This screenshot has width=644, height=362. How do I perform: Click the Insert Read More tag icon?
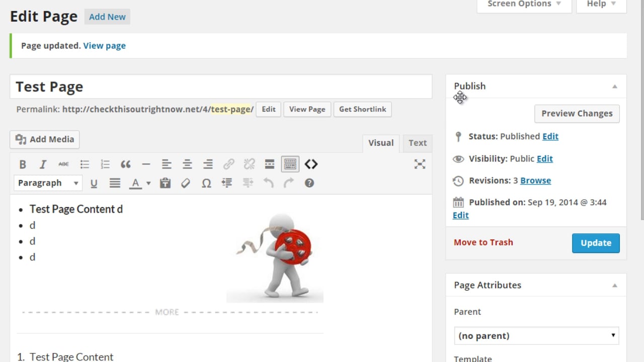(x=269, y=164)
